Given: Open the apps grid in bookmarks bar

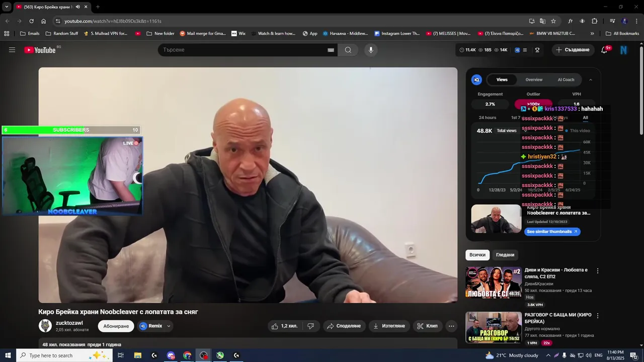Looking at the screenshot, I should point(7,34).
